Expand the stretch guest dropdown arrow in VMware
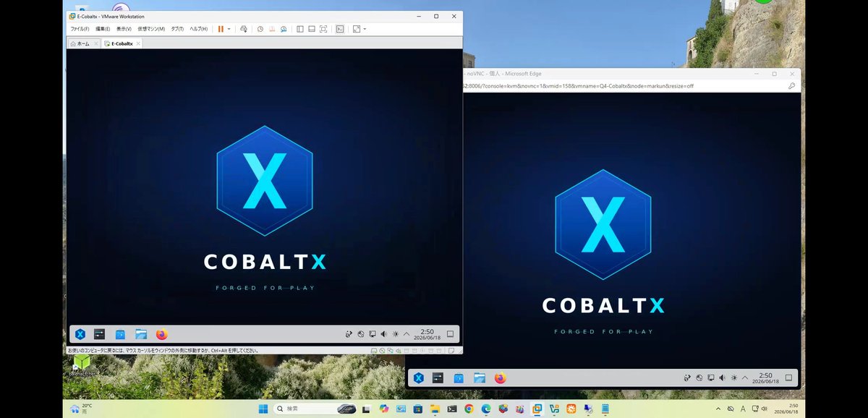The image size is (868, 418). 365,29
